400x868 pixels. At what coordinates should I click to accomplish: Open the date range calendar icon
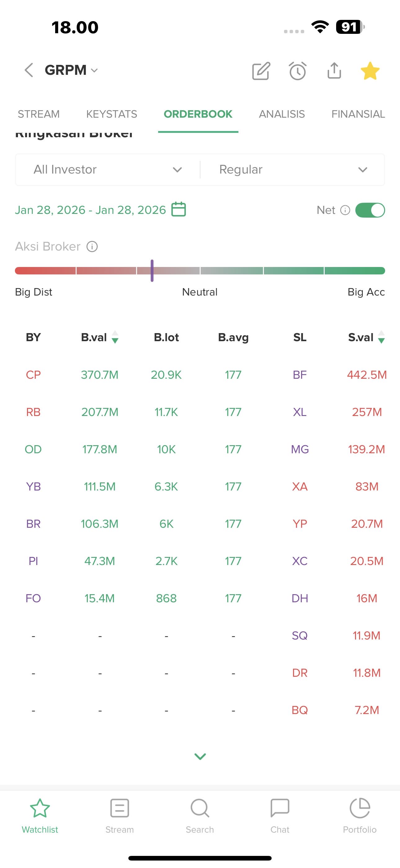tap(179, 209)
